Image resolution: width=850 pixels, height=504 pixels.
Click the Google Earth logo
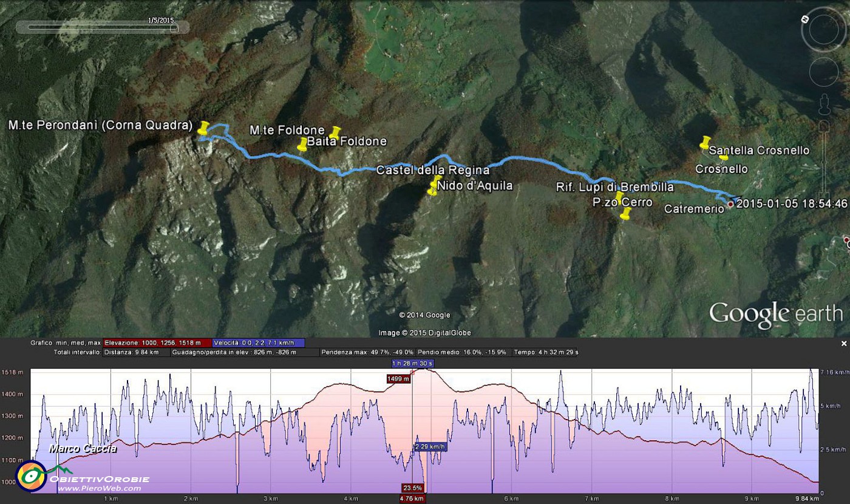777,313
